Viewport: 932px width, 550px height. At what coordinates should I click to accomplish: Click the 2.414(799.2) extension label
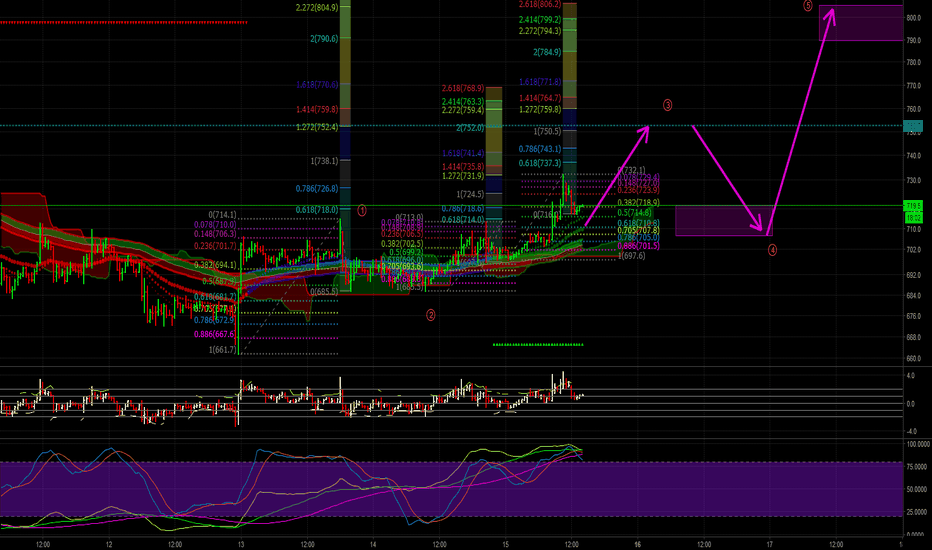coord(540,20)
